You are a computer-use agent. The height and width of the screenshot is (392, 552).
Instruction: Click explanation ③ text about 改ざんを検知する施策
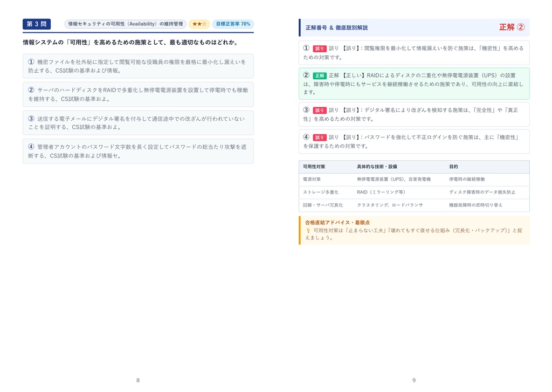pos(413,114)
